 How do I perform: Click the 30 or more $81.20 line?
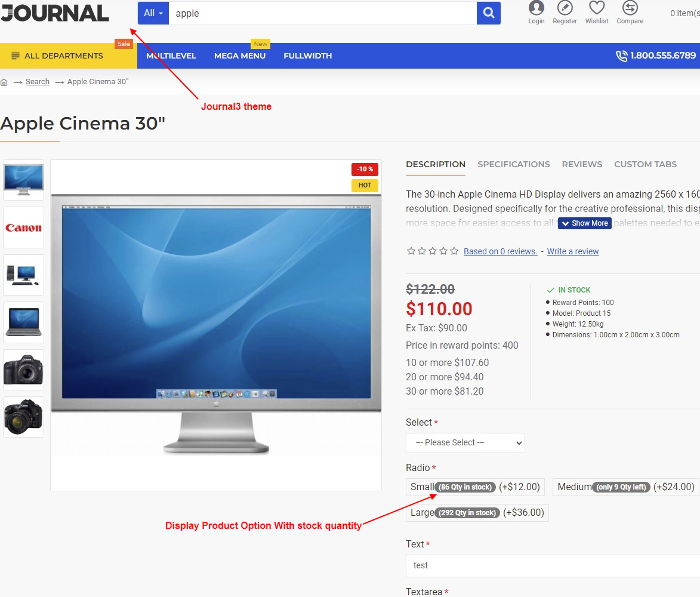coord(444,391)
